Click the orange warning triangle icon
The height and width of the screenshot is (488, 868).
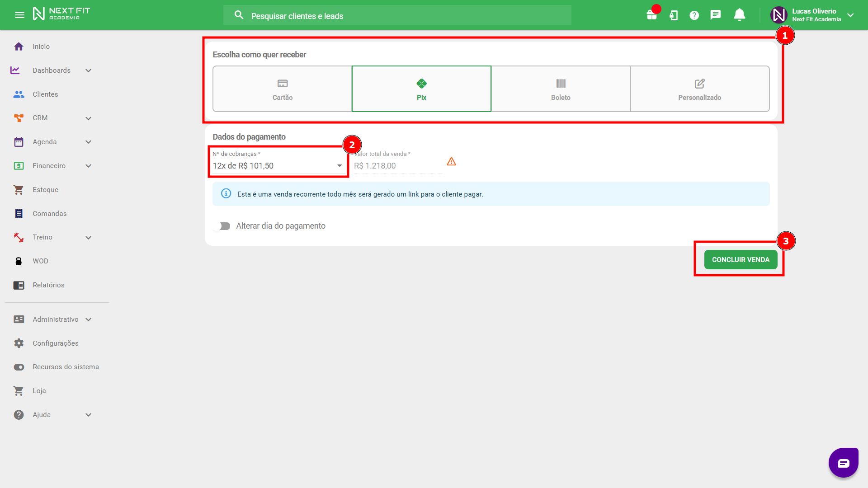click(451, 161)
